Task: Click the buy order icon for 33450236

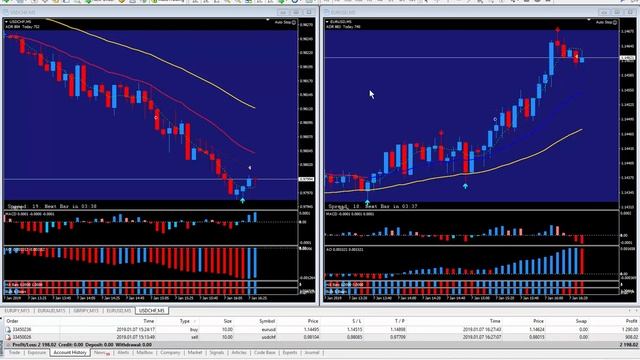Action: coord(8,329)
